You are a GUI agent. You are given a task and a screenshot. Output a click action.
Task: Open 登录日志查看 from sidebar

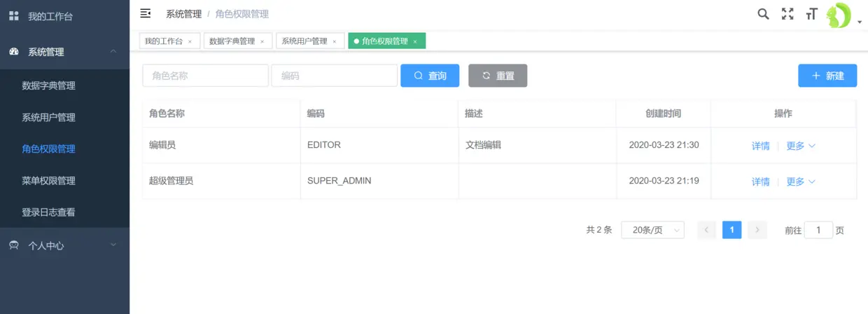pos(64,212)
